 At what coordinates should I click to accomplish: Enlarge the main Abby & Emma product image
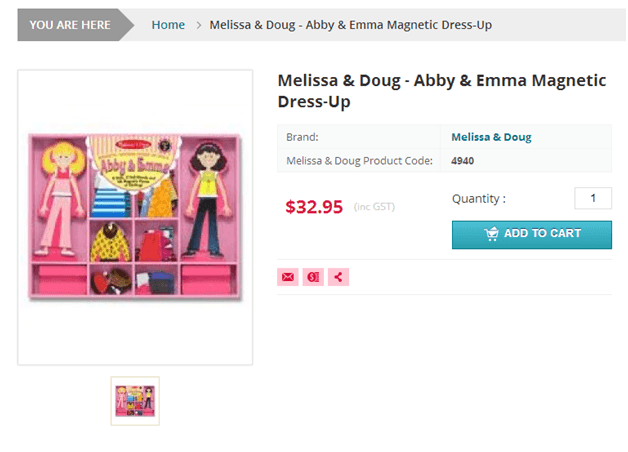135,215
